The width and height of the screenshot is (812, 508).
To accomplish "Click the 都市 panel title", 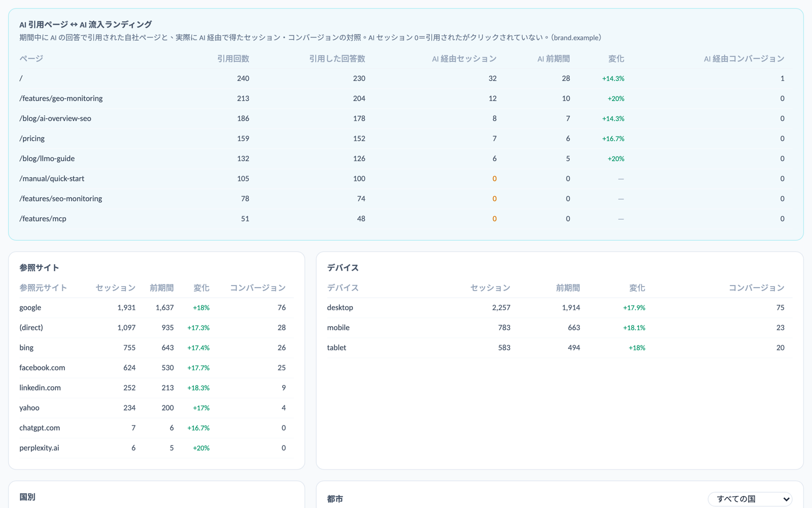I will point(335,499).
